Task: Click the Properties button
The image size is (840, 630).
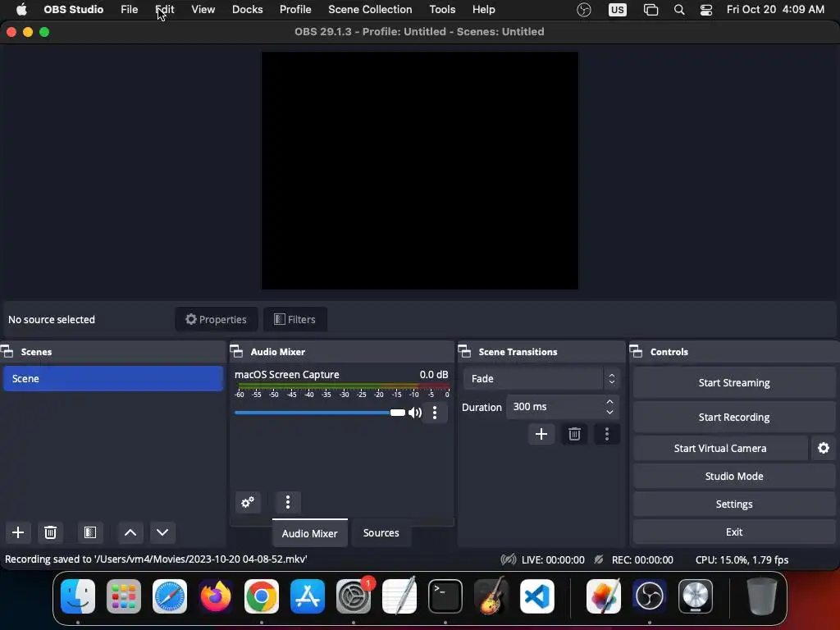Action: 217,319
